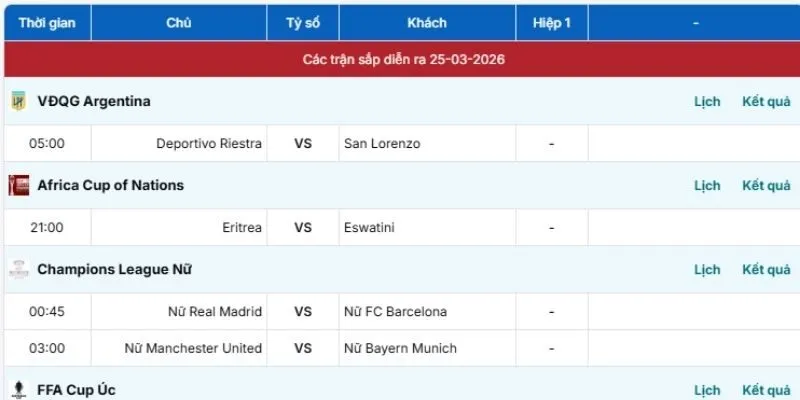The height and width of the screenshot is (400, 800).
Task: Select the Deportivo Riestra team name
Action: coord(209,143)
